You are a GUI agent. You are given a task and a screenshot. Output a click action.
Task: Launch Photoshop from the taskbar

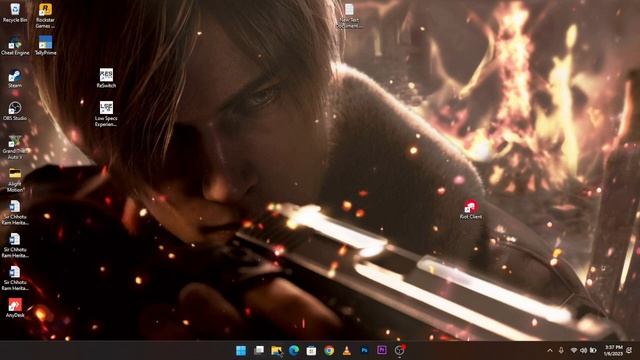tap(364, 351)
